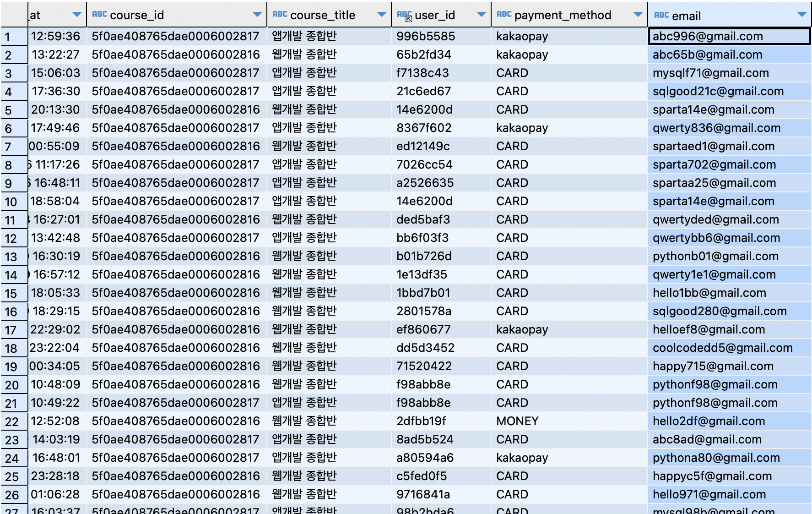Click email cell hello2df@gmail.com

tap(730, 421)
